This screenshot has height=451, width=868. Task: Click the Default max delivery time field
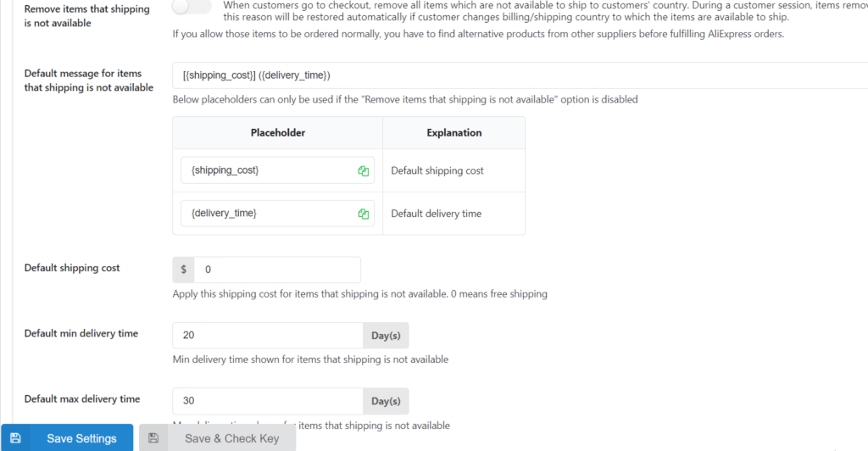point(268,401)
